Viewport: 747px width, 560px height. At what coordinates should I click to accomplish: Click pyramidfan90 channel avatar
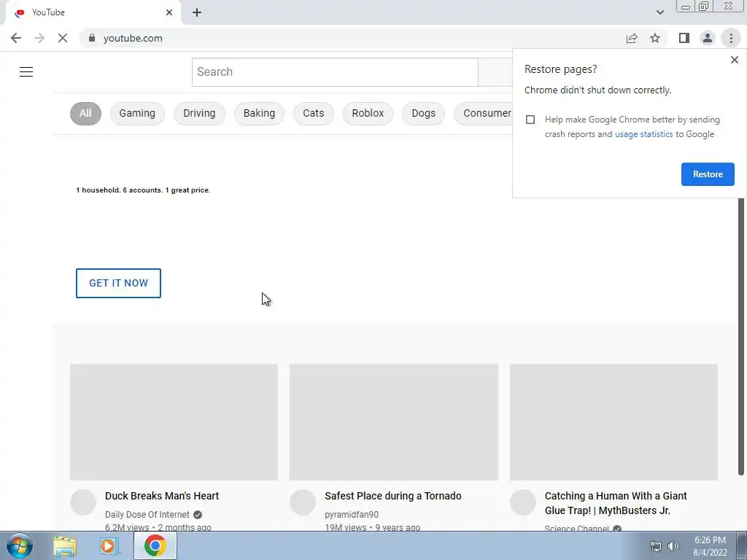[x=303, y=502]
